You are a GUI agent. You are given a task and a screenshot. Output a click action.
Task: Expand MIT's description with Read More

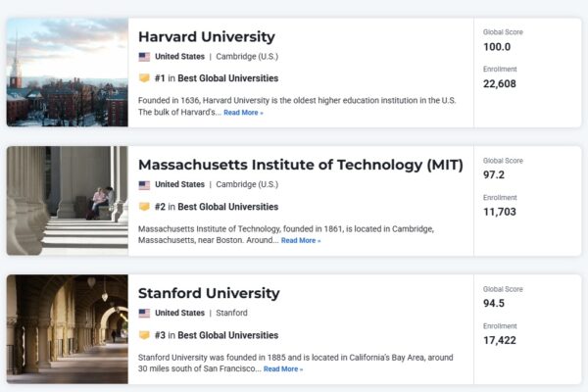click(301, 241)
